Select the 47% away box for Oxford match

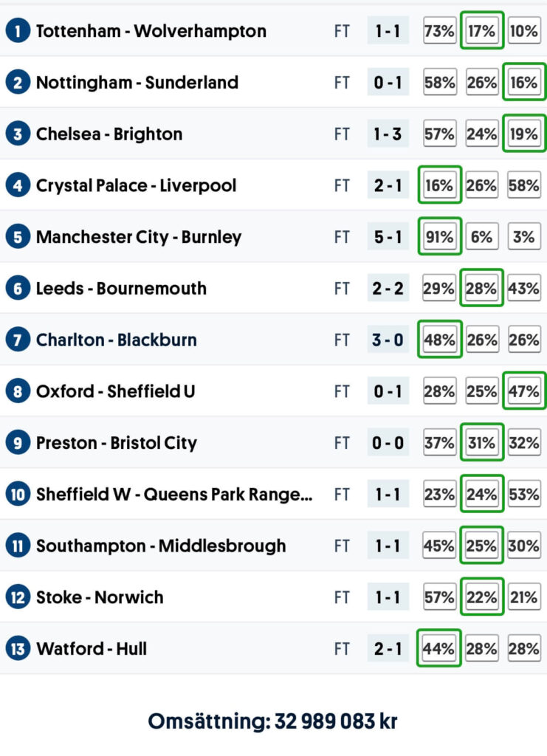[x=523, y=391]
